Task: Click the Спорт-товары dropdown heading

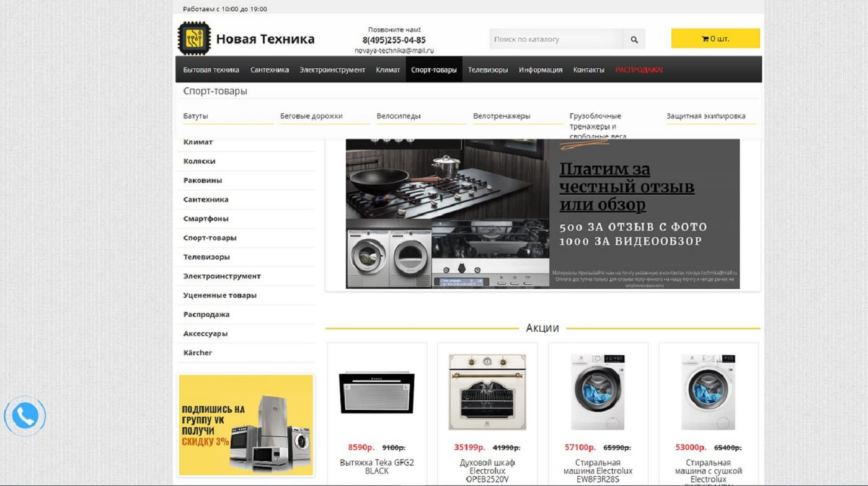Action: [215, 91]
